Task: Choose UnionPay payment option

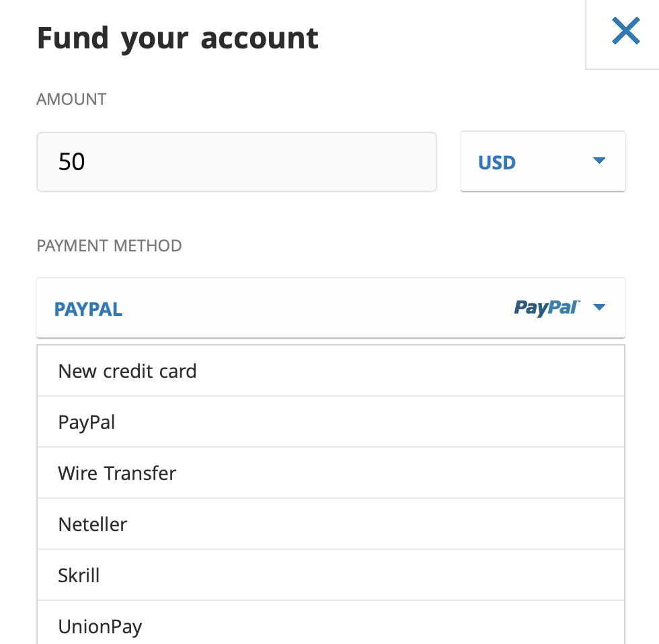Action: [331, 622]
